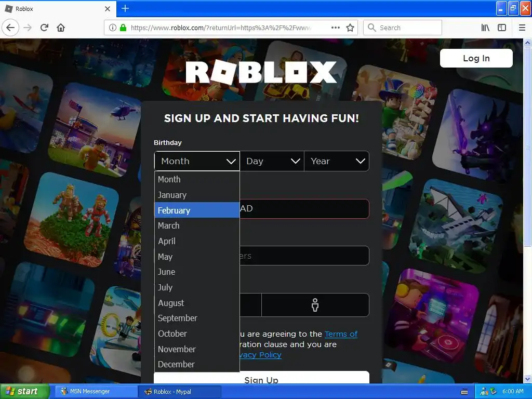This screenshot has width=532, height=399.
Task: Open the Year birthday dropdown
Action: (x=337, y=161)
